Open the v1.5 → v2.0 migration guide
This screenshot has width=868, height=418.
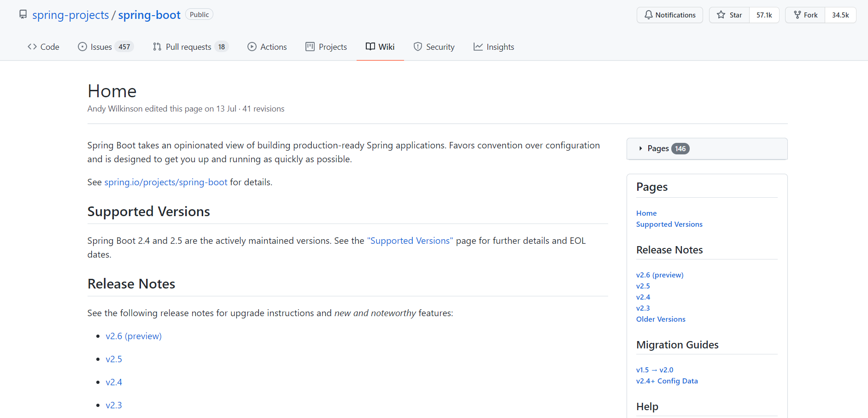tap(655, 370)
